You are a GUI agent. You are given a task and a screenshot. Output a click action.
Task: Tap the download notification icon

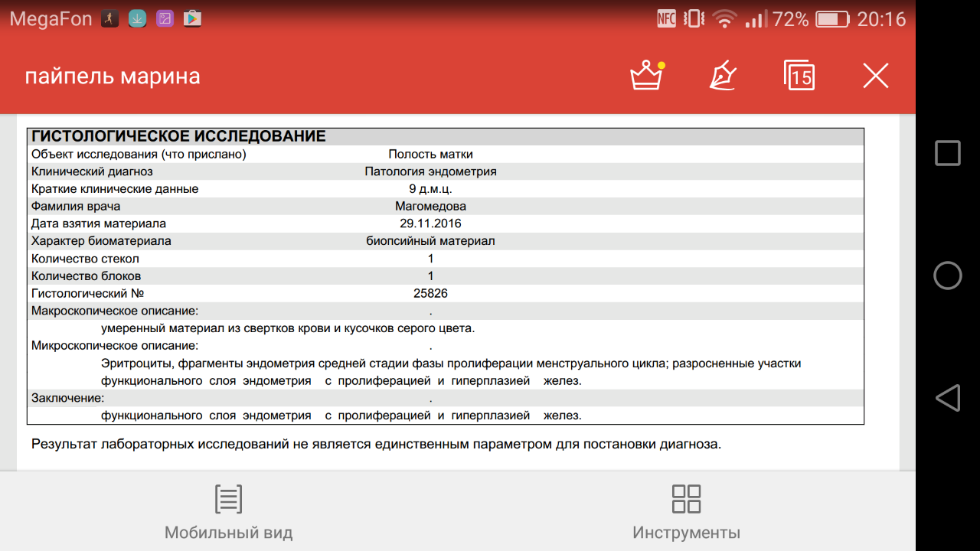[x=137, y=18]
